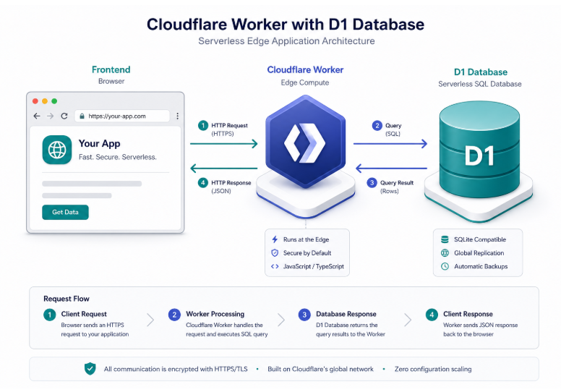Click the 'HTTP Request' label

tap(229, 125)
